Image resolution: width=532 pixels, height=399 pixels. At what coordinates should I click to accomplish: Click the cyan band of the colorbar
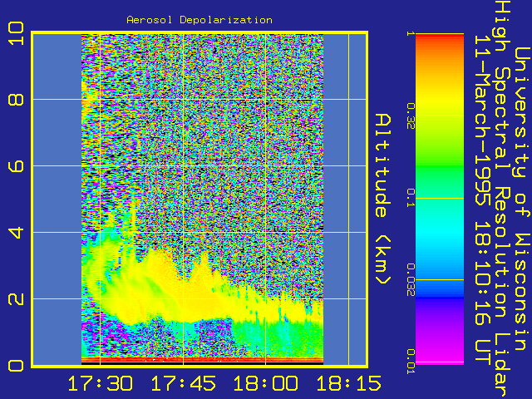[440, 231]
